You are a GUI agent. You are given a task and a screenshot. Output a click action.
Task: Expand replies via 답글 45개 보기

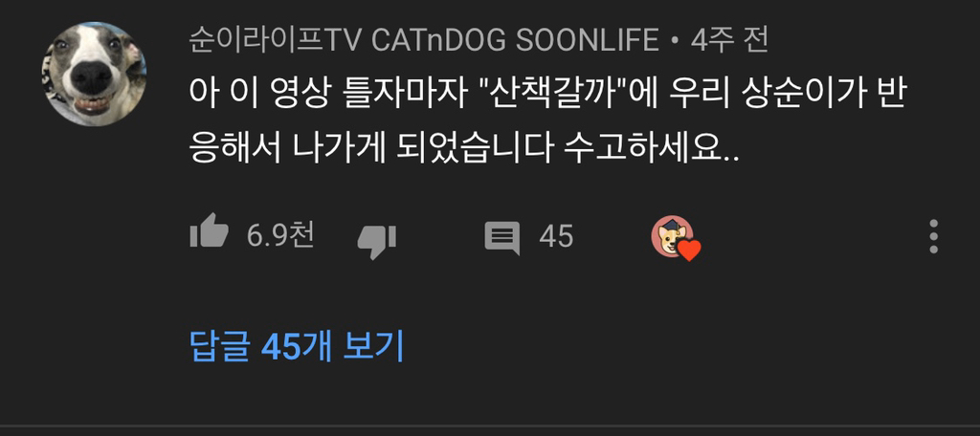pyautogui.click(x=297, y=346)
